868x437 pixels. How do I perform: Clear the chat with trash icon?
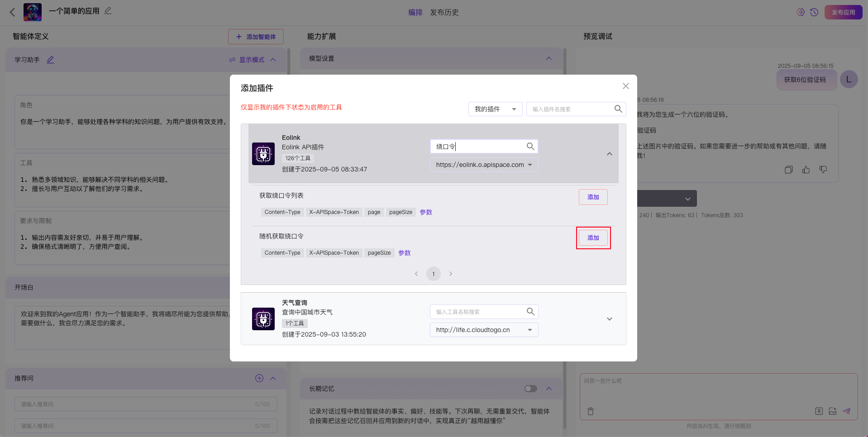(591, 411)
